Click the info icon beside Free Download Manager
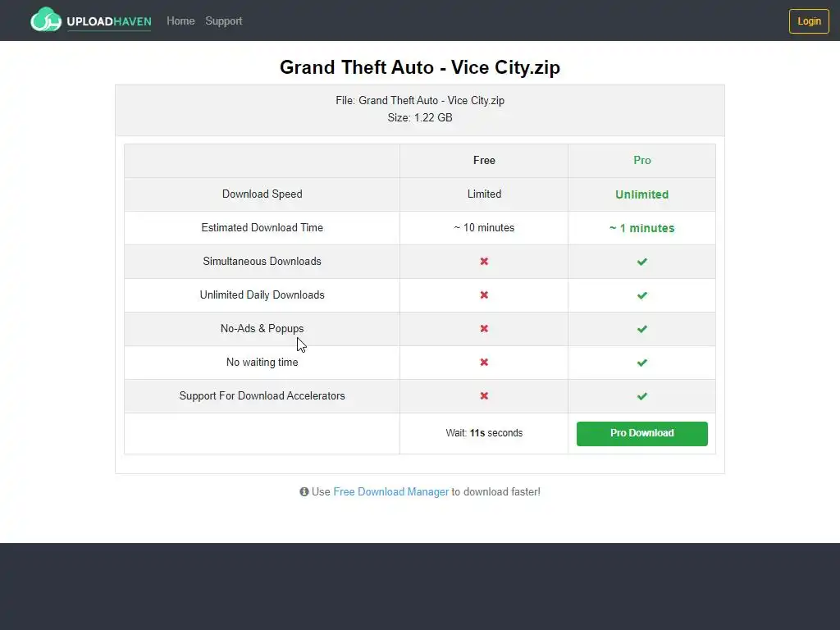The height and width of the screenshot is (630, 840). pyautogui.click(x=304, y=492)
